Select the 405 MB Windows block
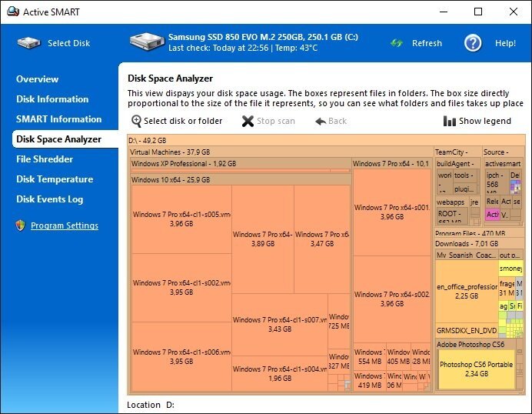532x414 pixels. [398, 356]
